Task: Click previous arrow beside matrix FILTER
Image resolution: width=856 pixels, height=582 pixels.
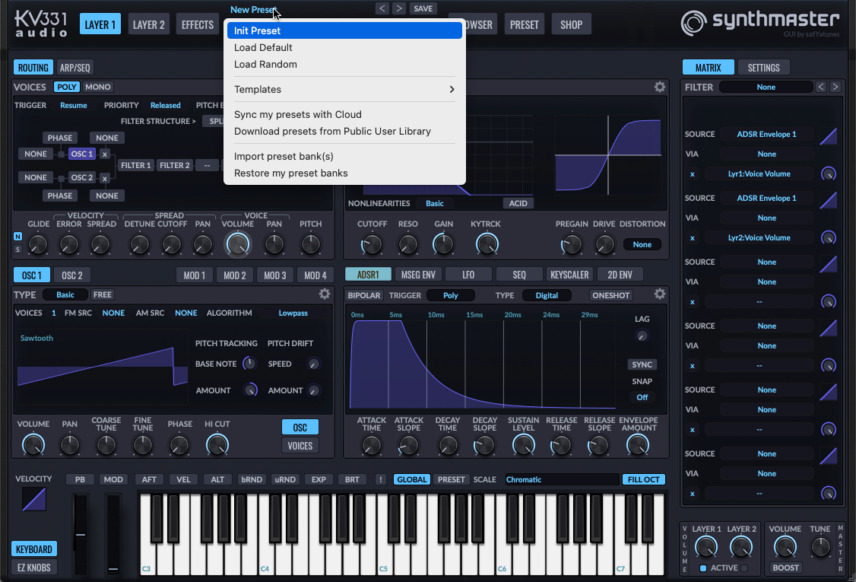Action: [x=821, y=87]
